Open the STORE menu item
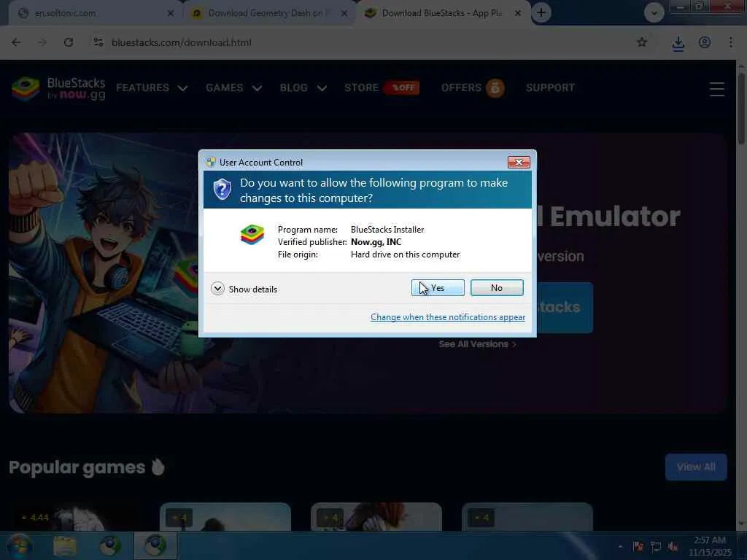747x560 pixels. (382, 87)
